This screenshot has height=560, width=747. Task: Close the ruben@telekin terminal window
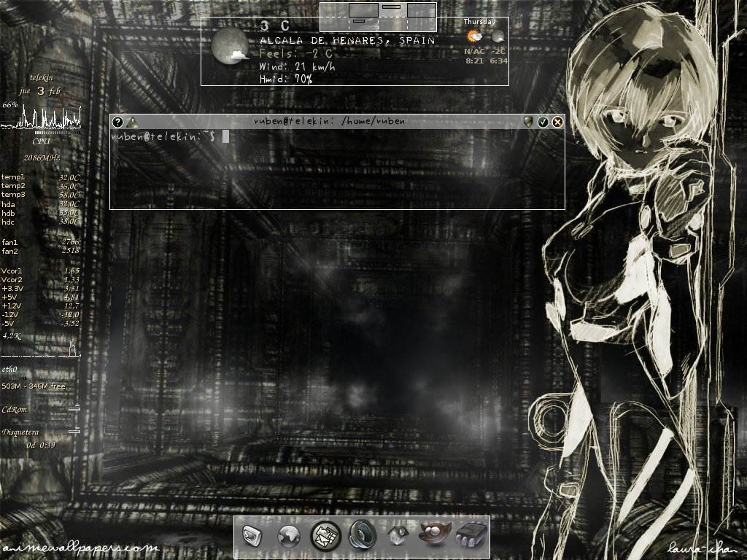point(557,122)
